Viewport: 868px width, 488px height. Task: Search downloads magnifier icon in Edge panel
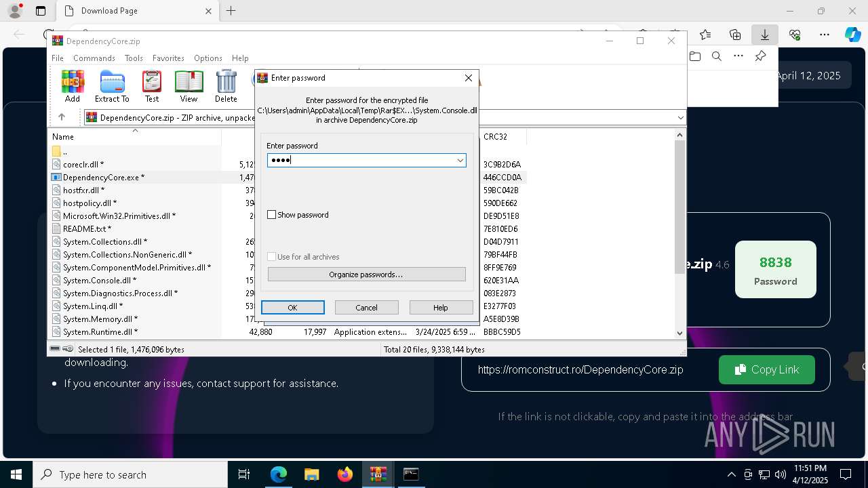pyautogui.click(x=717, y=56)
